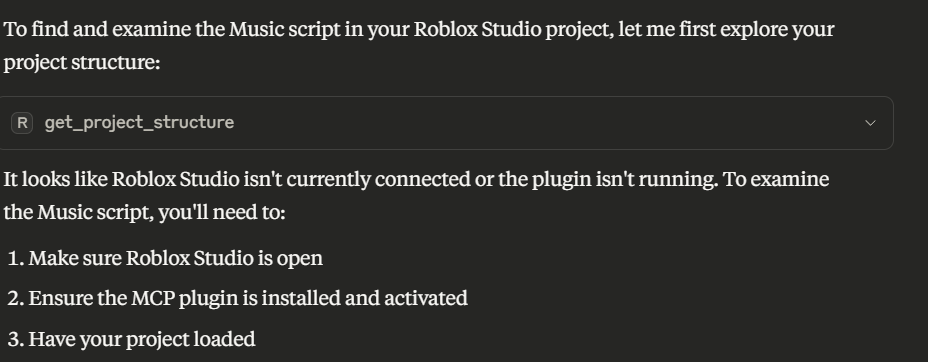Click the phrase "plugin isn't running"

click(x=625, y=179)
